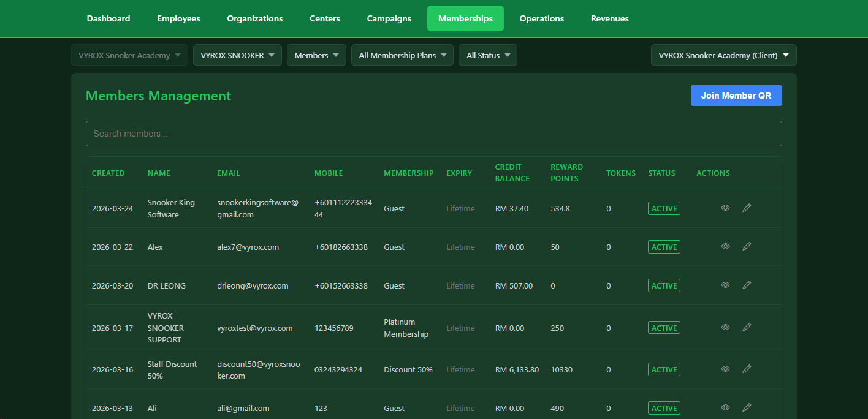The height and width of the screenshot is (419, 868).
Task: Click the search members input field
Action: tap(434, 133)
